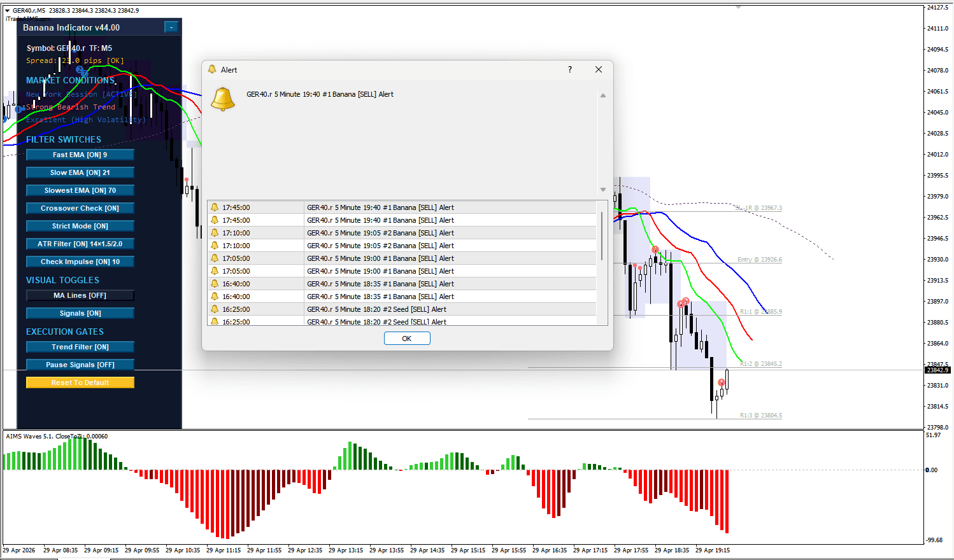
Task: Click the R1:2 @ 23845.2 level label
Action: pos(761,364)
